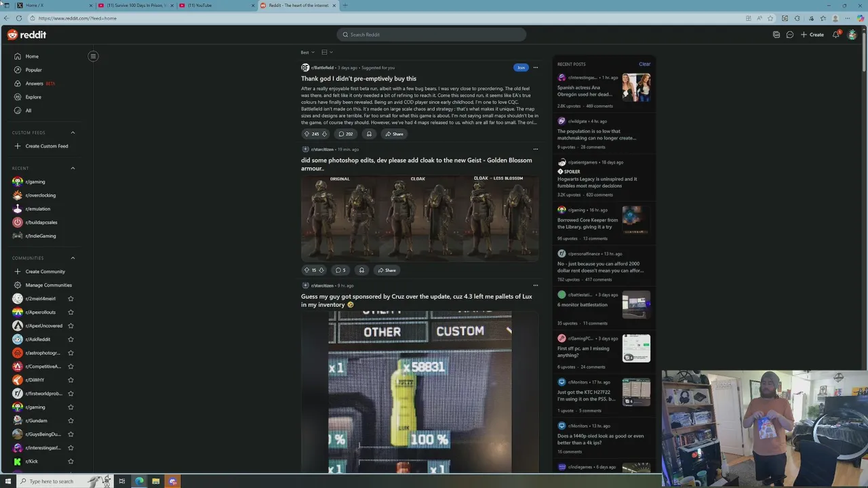Click the Task View taskbar icon
The width and height of the screenshot is (868, 488).
click(x=121, y=481)
